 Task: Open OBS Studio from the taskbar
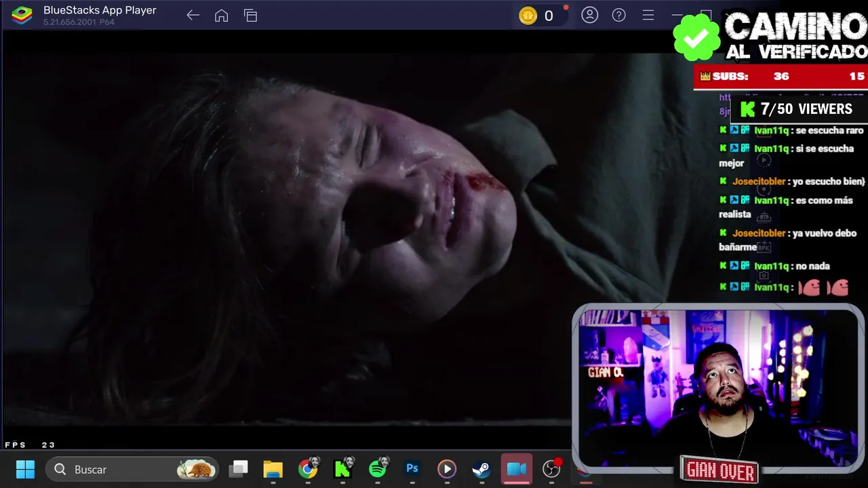(x=552, y=469)
